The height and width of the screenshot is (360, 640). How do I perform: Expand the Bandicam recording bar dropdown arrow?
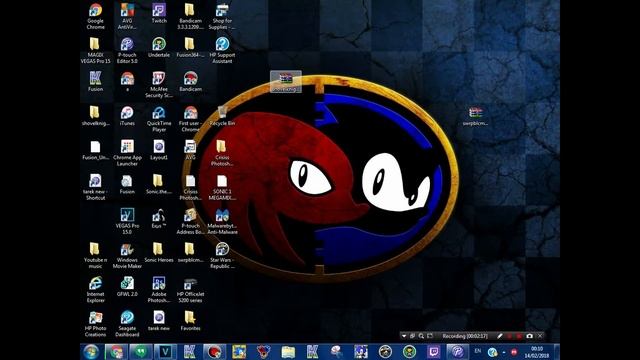[404, 336]
